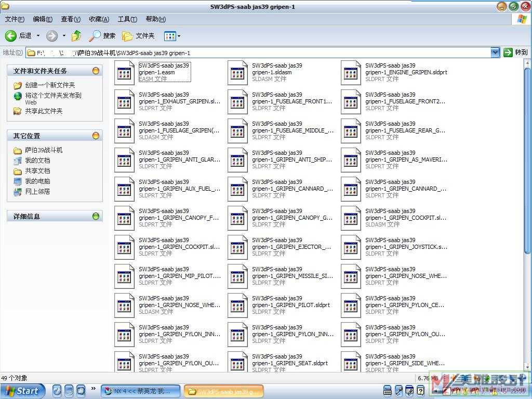This screenshot has height=399, width=532.
Task: Select file name gripen-1_GRIPEN_MISSILE_SI
Action: click(x=293, y=272)
